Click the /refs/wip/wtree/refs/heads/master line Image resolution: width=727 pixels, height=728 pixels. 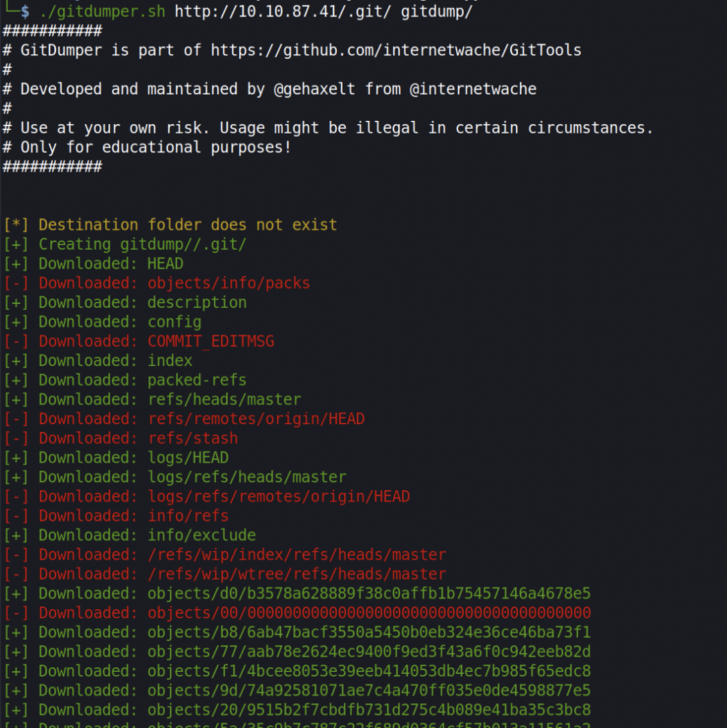pyautogui.click(x=225, y=574)
